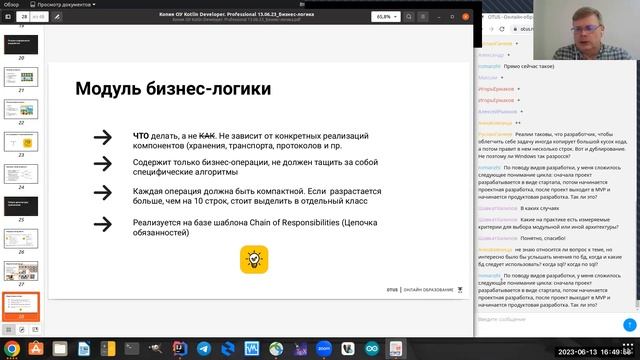Click 'Обзор' activities button in top bar
The height and width of the screenshot is (360, 640).
point(11,4)
